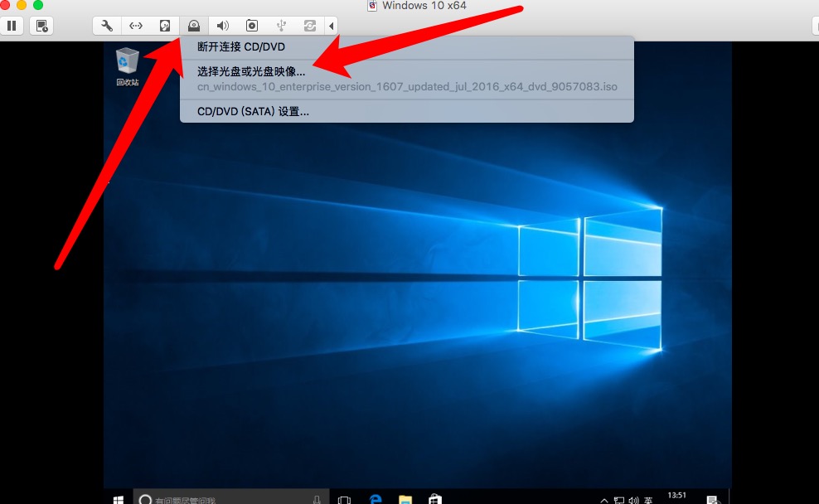Pause the virtual machine
819x504 pixels.
[12, 26]
